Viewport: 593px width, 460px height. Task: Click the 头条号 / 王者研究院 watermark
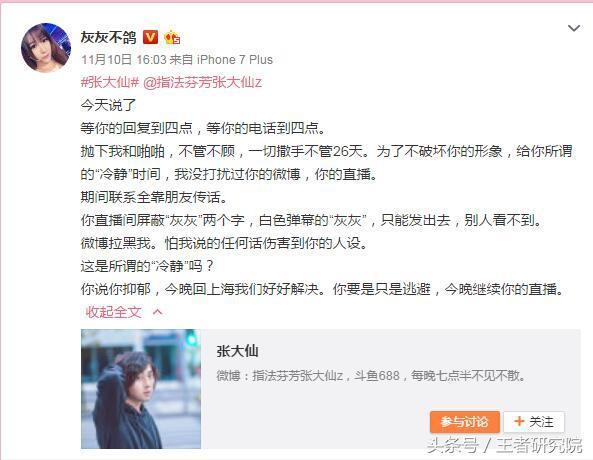[x=504, y=445]
